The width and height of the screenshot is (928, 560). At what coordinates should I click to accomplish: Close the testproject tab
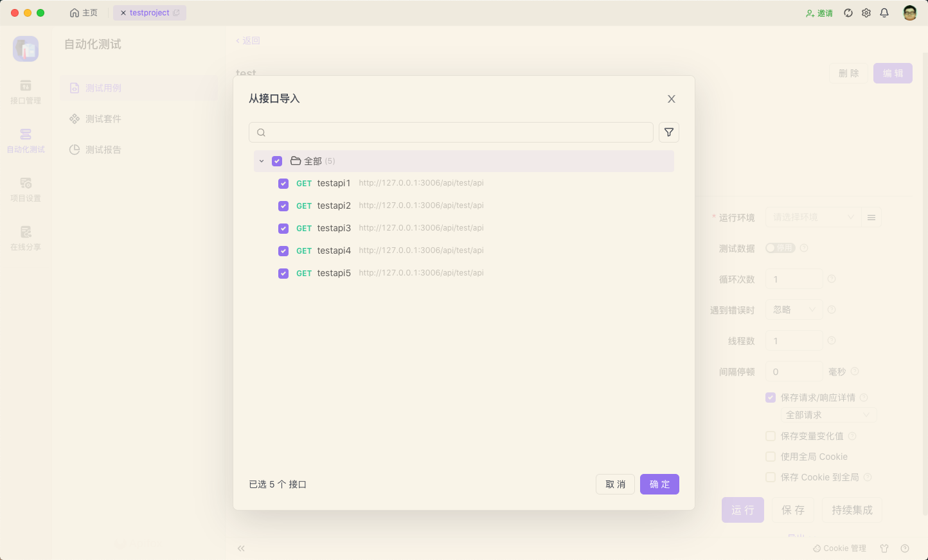click(x=123, y=13)
